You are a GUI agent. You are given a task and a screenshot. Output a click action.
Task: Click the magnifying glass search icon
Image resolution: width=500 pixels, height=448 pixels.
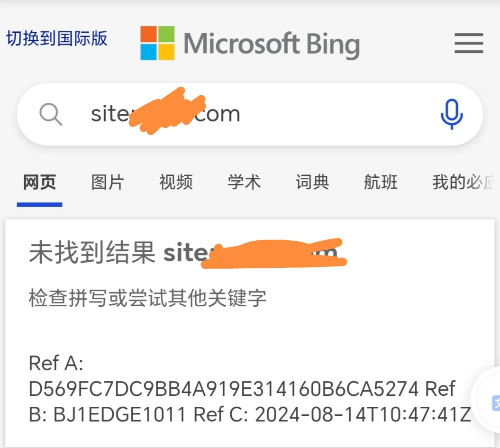pos(51,114)
